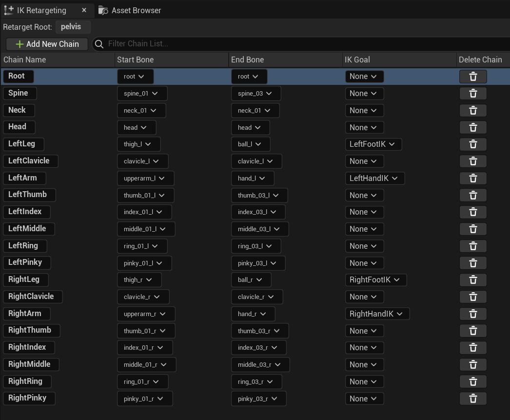The height and width of the screenshot is (420, 510).
Task: Delete the Spine chain
Action: [473, 93]
